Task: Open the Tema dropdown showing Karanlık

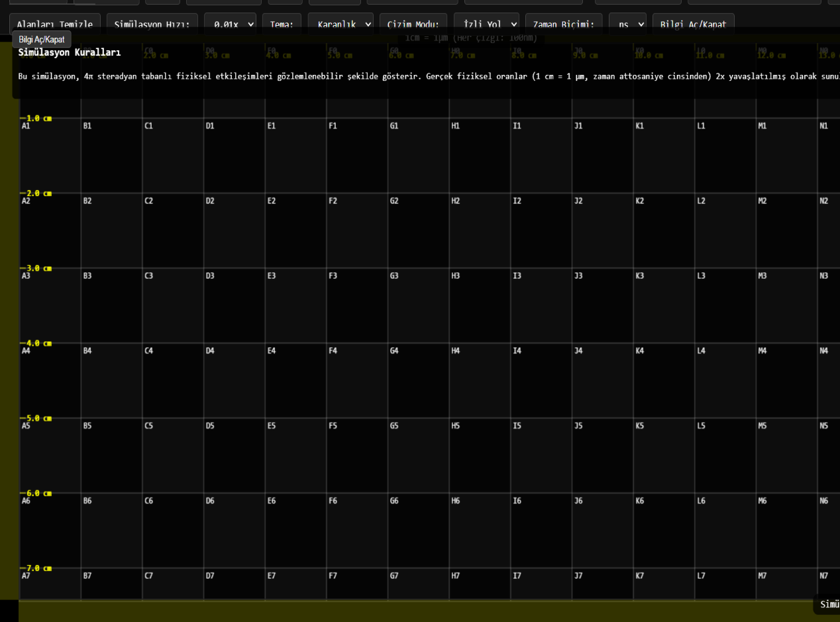Action: pos(341,25)
